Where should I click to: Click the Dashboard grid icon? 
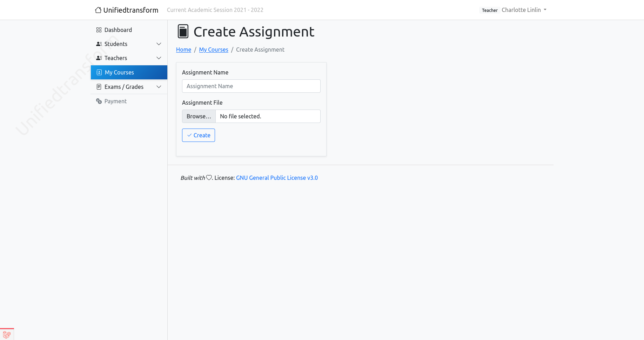click(x=99, y=30)
